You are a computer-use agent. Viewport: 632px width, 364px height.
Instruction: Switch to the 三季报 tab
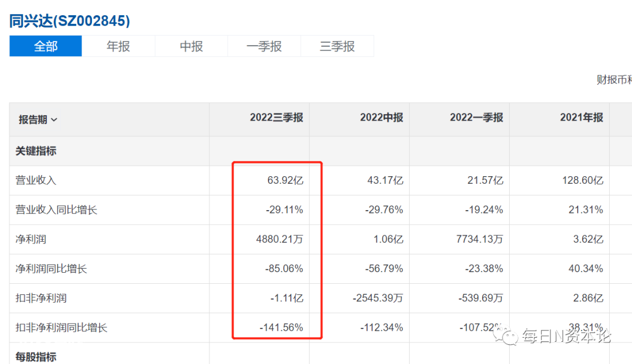[337, 46]
